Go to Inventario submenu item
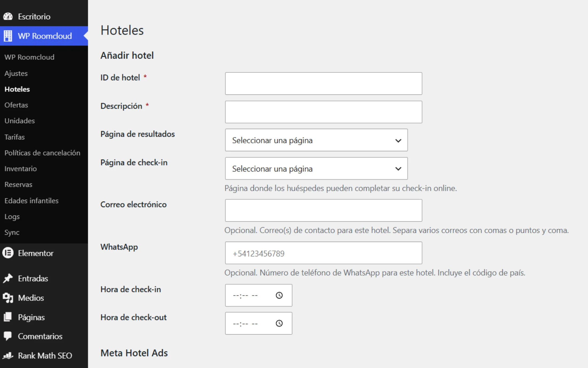This screenshot has width=588, height=368. coord(21,169)
